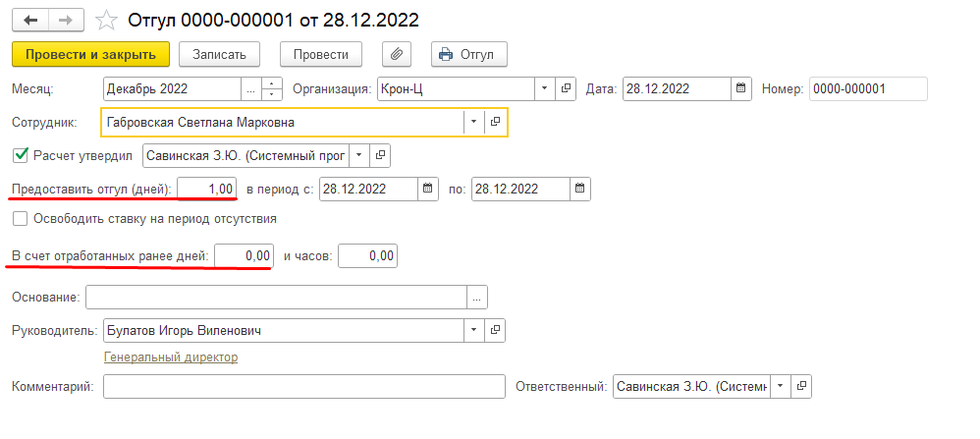Viewport: 980px width, 439px height.
Task: Click the back navigation arrow
Action: (x=29, y=19)
